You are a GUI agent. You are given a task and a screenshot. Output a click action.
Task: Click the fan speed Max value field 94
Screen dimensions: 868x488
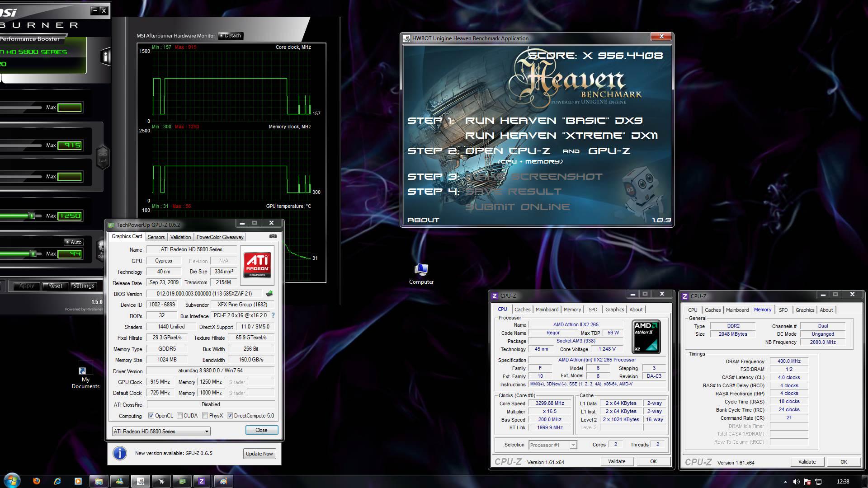(70, 254)
